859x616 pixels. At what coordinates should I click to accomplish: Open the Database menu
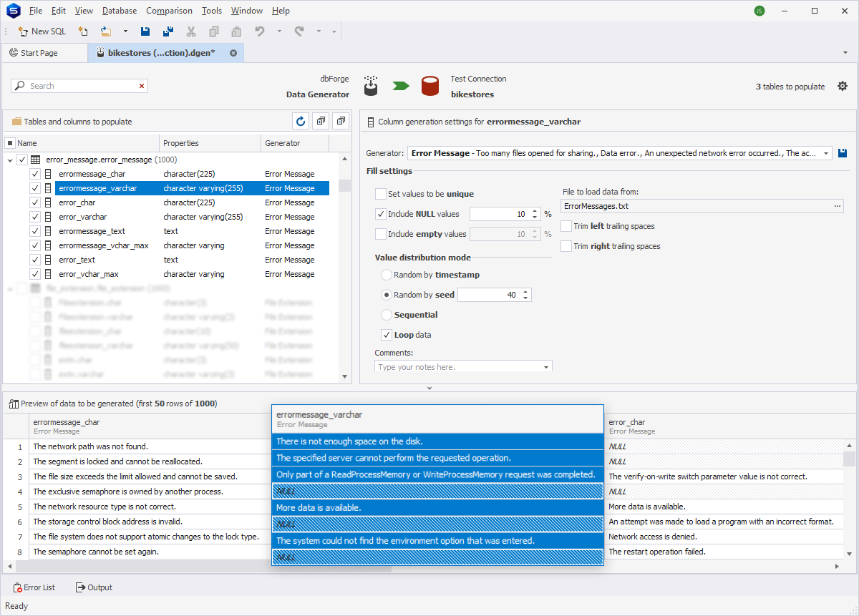point(120,11)
